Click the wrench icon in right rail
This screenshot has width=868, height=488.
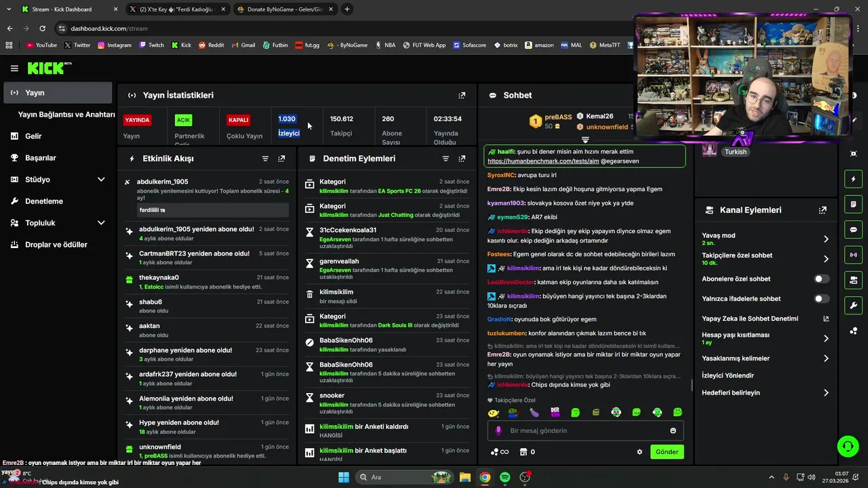853,305
